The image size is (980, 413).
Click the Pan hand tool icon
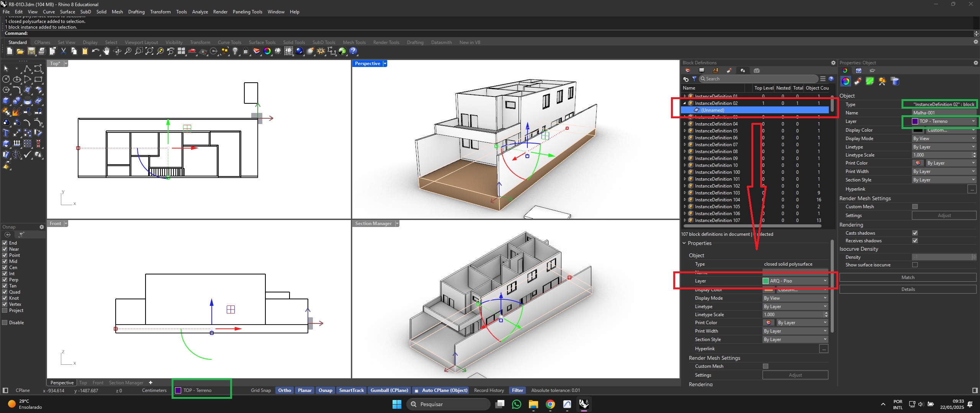click(x=106, y=51)
